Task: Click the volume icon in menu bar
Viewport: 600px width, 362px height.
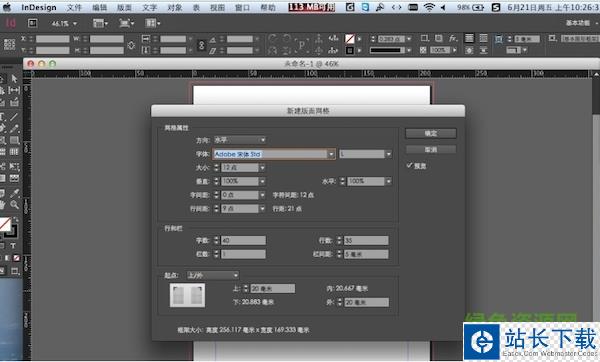Action: point(443,7)
